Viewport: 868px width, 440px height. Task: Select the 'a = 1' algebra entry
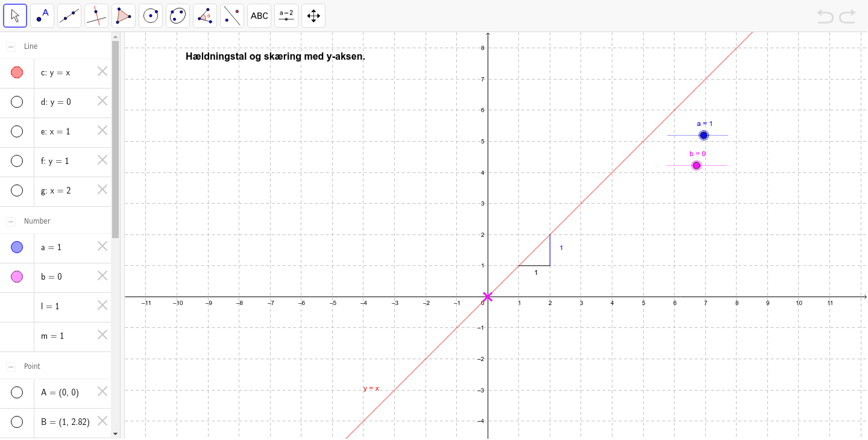pyautogui.click(x=51, y=247)
